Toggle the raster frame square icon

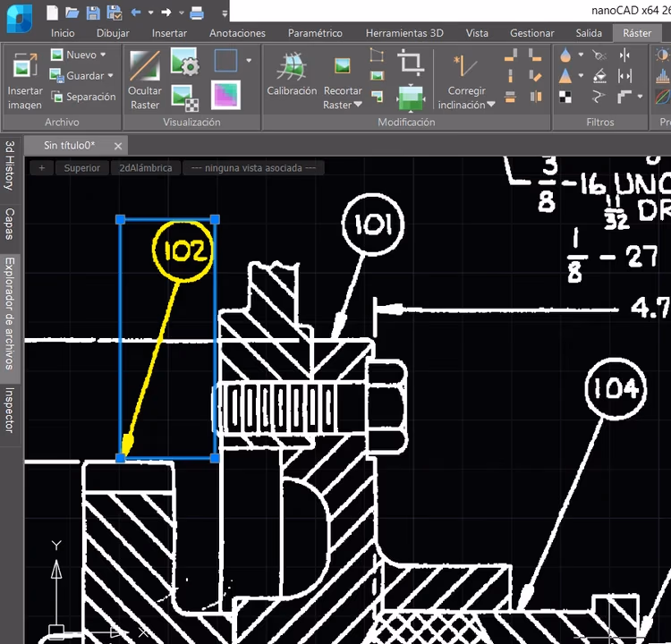click(x=225, y=60)
